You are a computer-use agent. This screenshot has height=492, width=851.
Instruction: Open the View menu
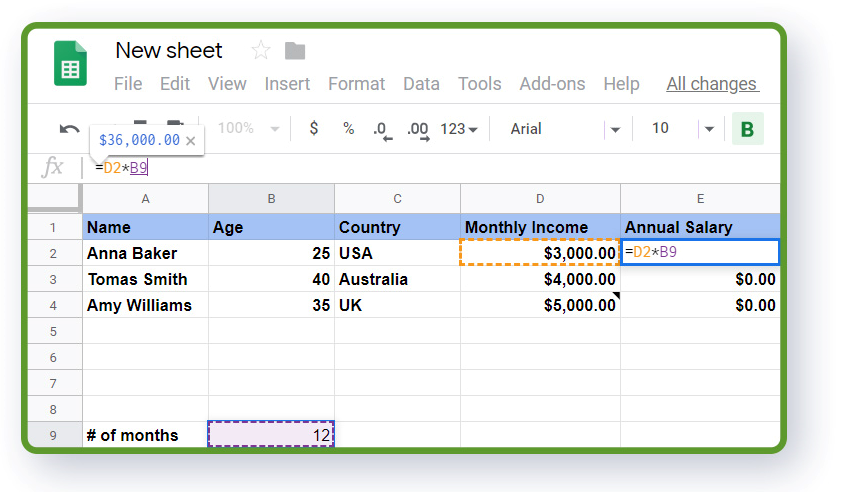(x=227, y=84)
